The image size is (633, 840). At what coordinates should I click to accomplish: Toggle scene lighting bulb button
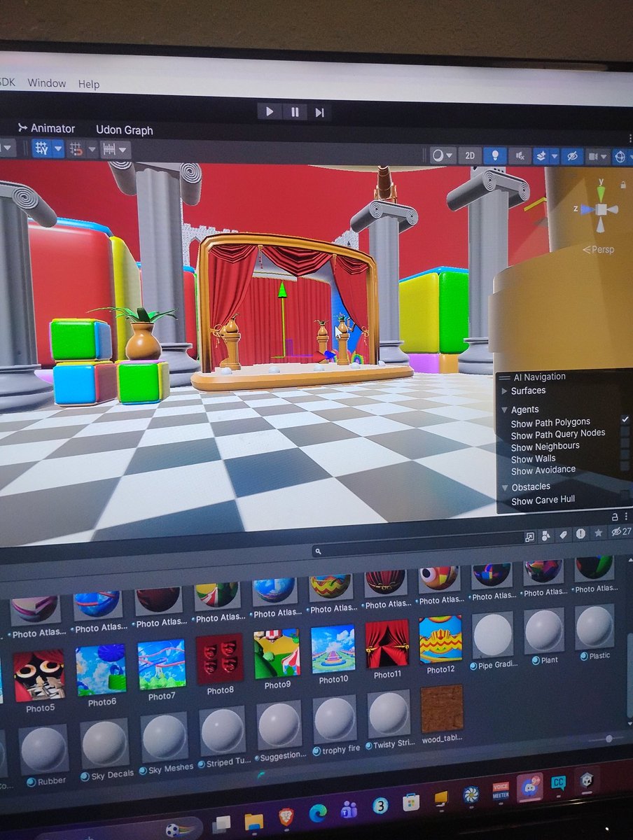point(495,155)
